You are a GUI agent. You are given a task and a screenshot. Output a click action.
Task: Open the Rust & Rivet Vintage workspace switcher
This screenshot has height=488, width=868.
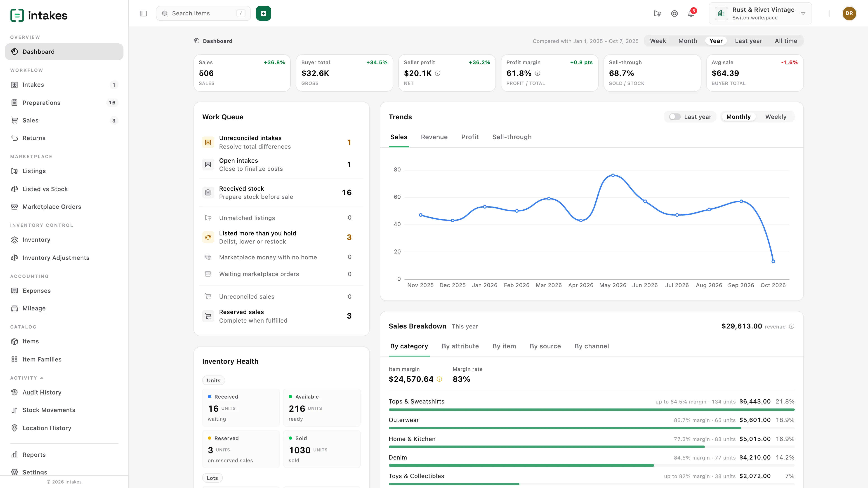pyautogui.click(x=760, y=14)
